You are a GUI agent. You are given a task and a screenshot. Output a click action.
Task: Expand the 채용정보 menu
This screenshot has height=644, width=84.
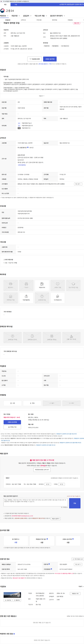pos(4,16)
